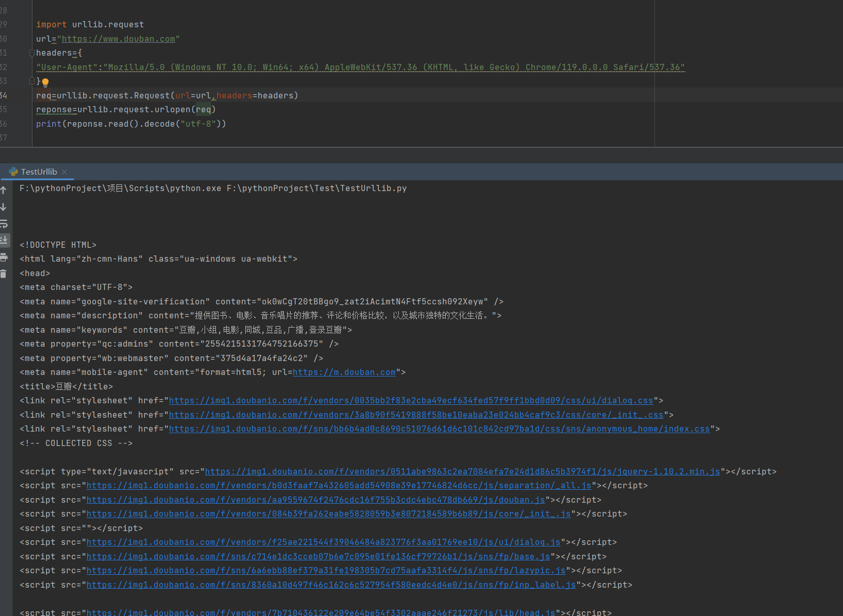The height and width of the screenshot is (616, 843).
Task: Open the jquery-1.10.2.min.js link
Action: tap(462, 472)
